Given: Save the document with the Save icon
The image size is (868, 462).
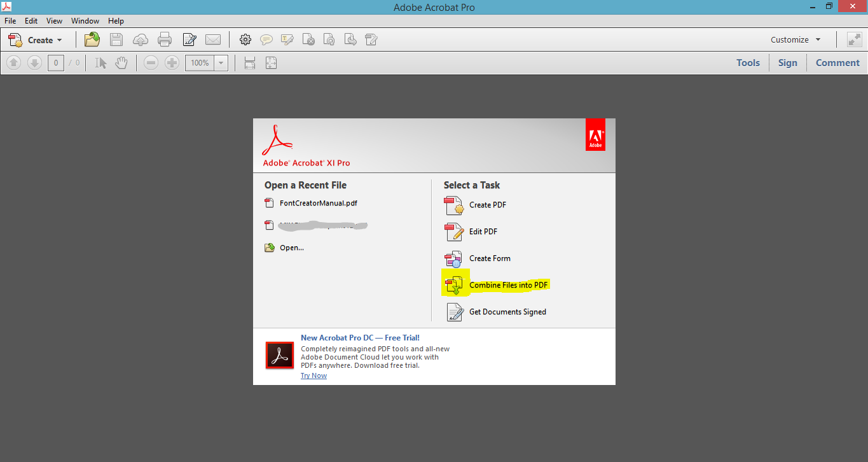Looking at the screenshot, I should coord(116,39).
